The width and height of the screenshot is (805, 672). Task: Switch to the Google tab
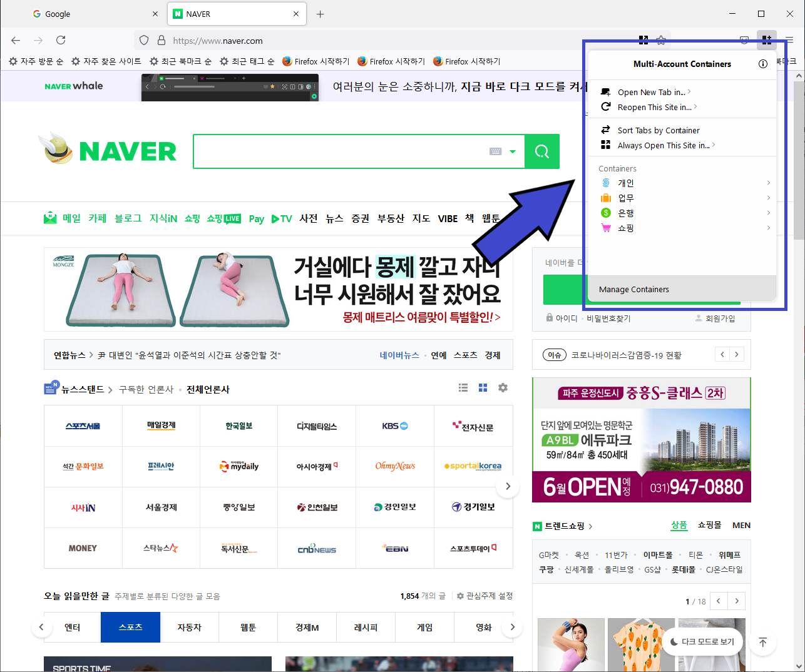tap(95, 14)
